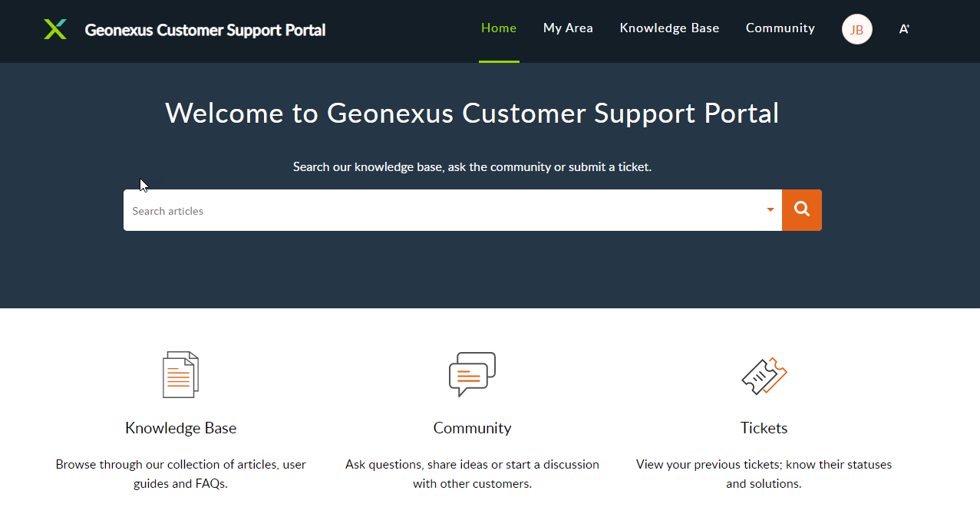
Task: Open the JB user avatar menu
Action: pos(856,30)
